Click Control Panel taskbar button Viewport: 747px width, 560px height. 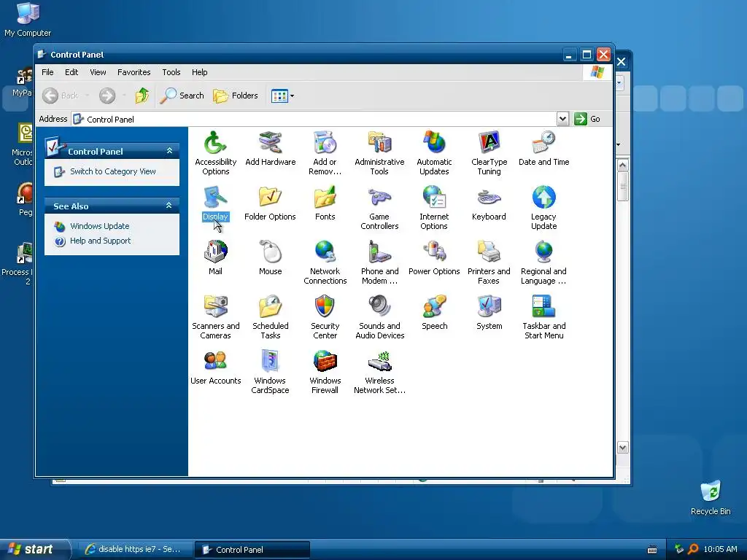pyautogui.click(x=252, y=550)
